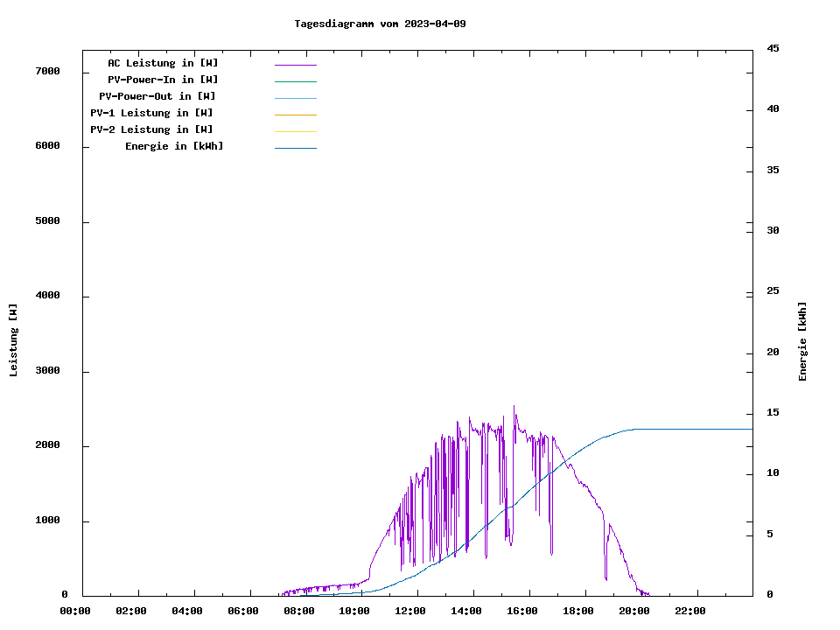This screenshot has width=840, height=630.
Task: Click the 'Energie in [kWh]' legend label
Action: click(x=174, y=146)
